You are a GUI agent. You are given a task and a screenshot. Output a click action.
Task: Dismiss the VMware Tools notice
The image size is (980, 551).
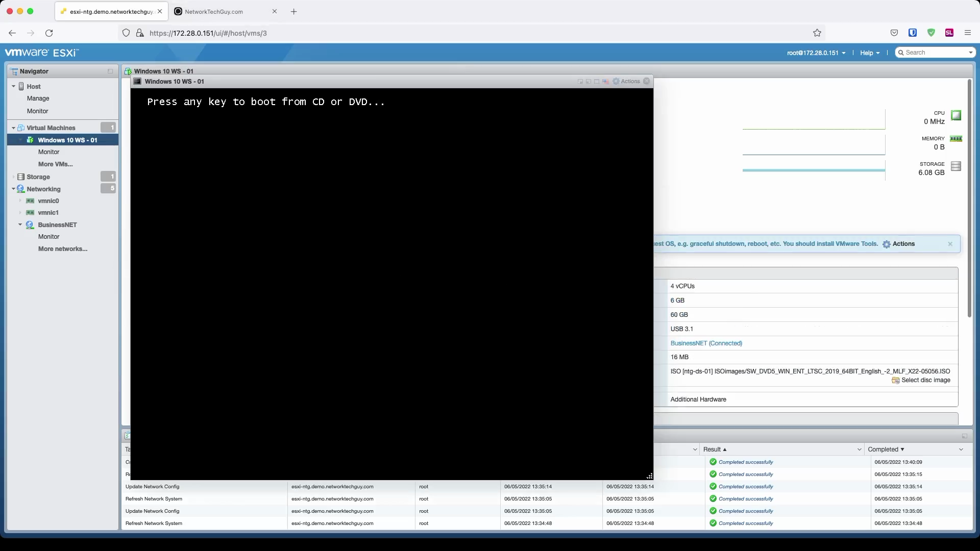950,244
